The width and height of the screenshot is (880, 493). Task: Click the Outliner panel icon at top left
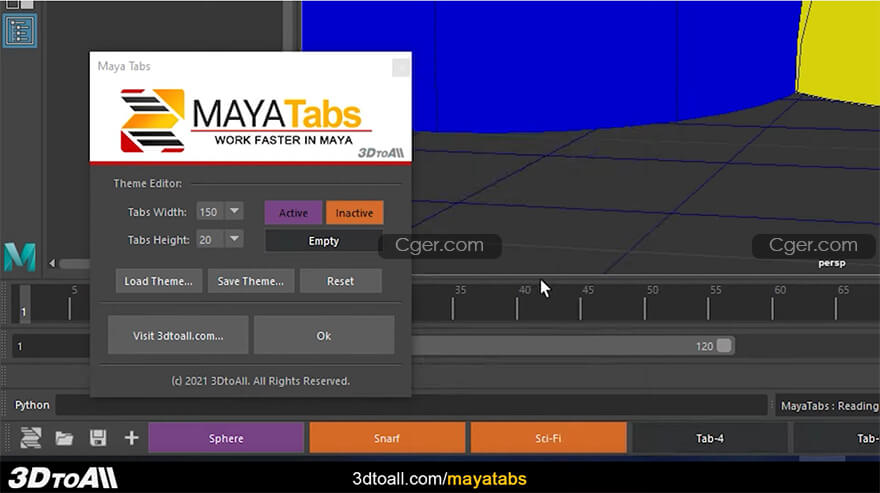coord(20,31)
